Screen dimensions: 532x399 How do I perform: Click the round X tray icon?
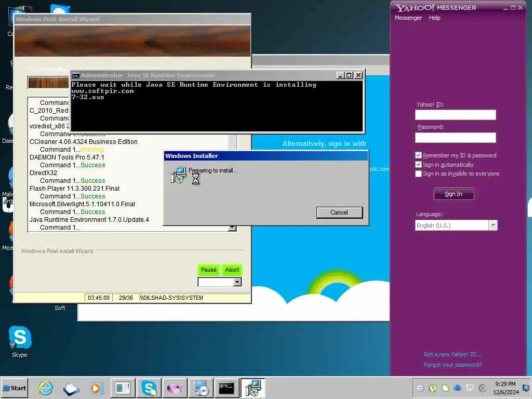[483, 388]
